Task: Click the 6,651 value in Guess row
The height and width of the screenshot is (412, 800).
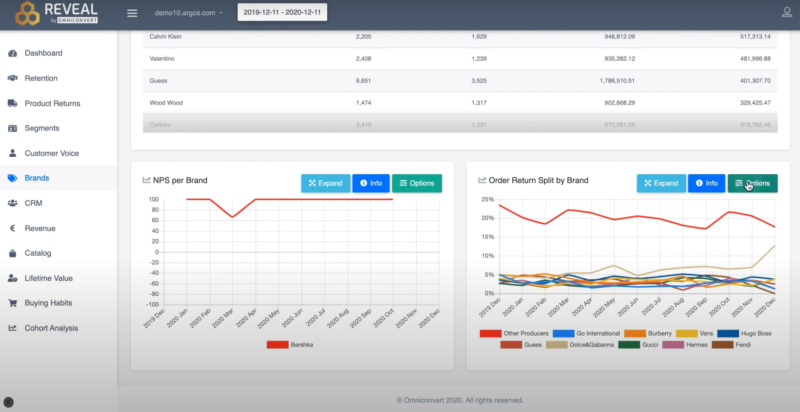Action: coord(363,81)
